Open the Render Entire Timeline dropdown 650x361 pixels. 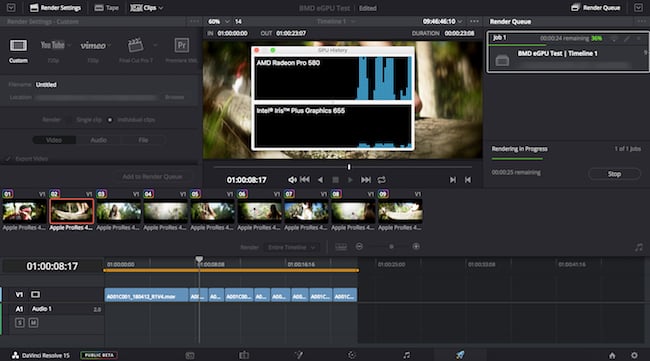pyautogui.click(x=291, y=247)
